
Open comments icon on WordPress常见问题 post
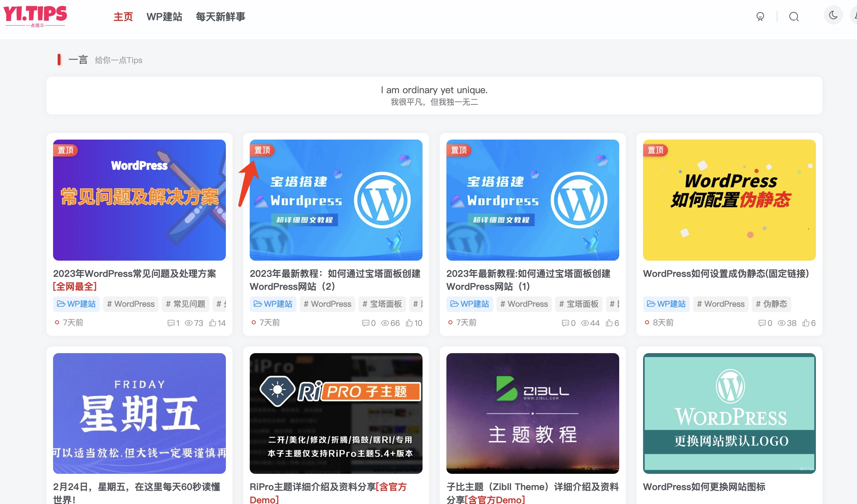[x=171, y=323]
